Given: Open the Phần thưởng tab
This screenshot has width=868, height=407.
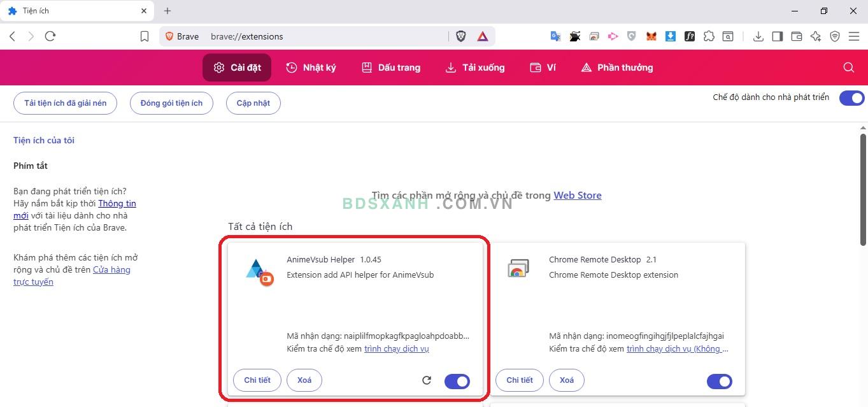Looking at the screenshot, I should tap(617, 68).
